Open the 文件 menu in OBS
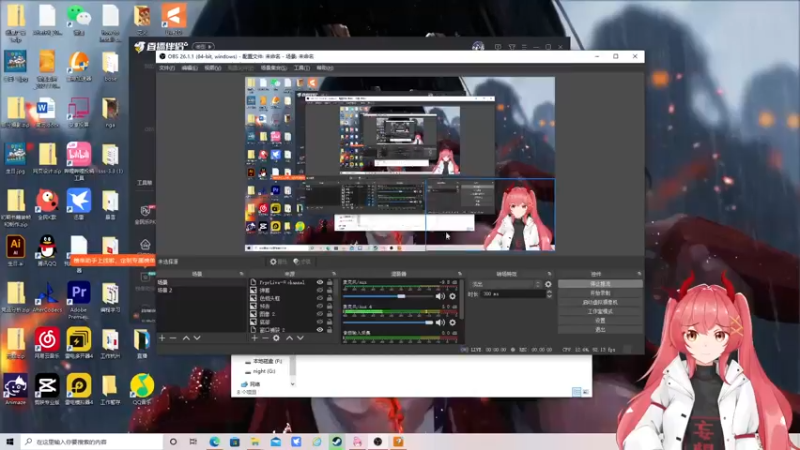This screenshot has height=450, width=800. click(167, 68)
